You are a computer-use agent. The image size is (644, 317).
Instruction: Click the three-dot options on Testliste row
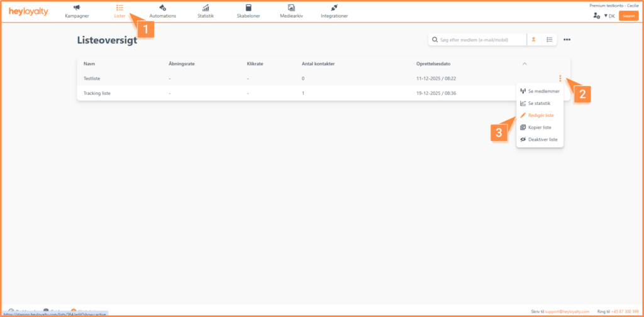pos(560,79)
